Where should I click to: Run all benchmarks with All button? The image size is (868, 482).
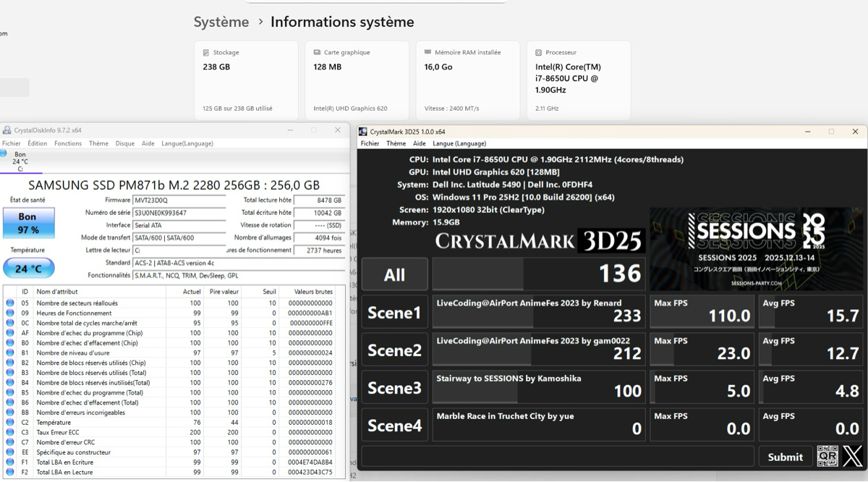[x=394, y=275]
